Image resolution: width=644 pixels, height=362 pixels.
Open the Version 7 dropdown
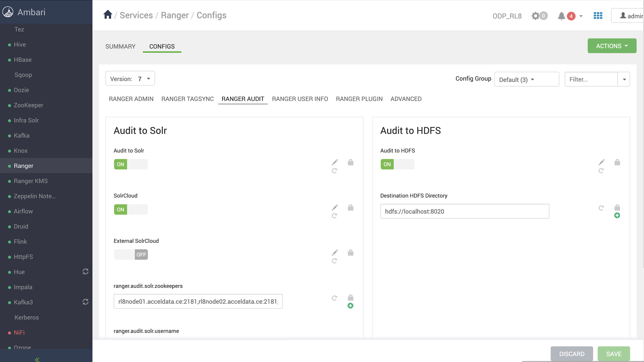click(130, 79)
